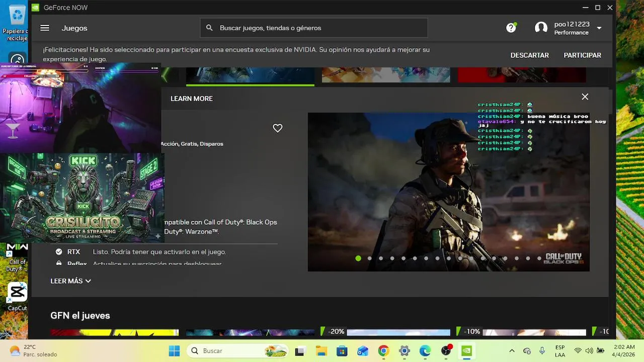Select the fifth carousel dot
The height and width of the screenshot is (362, 644).
click(404, 258)
